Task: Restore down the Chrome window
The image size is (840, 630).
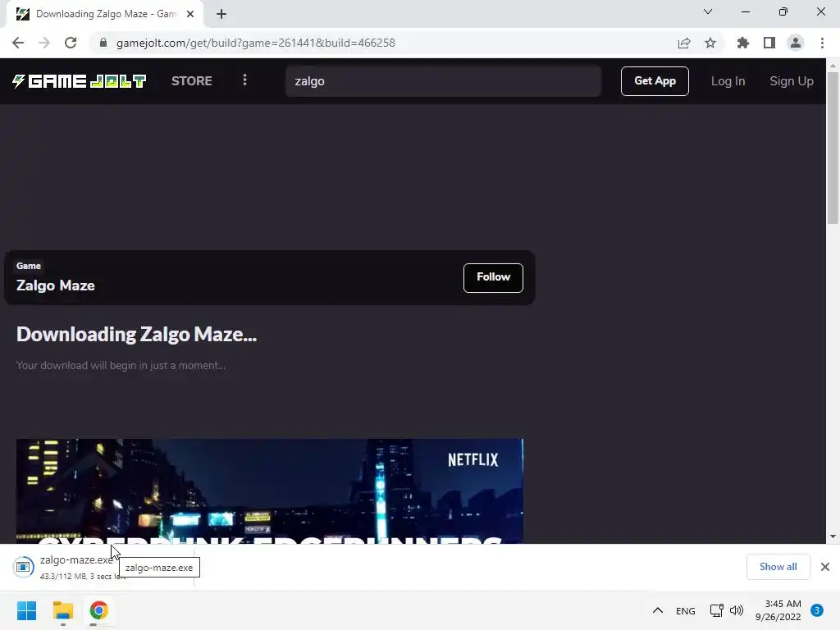Action: [x=783, y=11]
